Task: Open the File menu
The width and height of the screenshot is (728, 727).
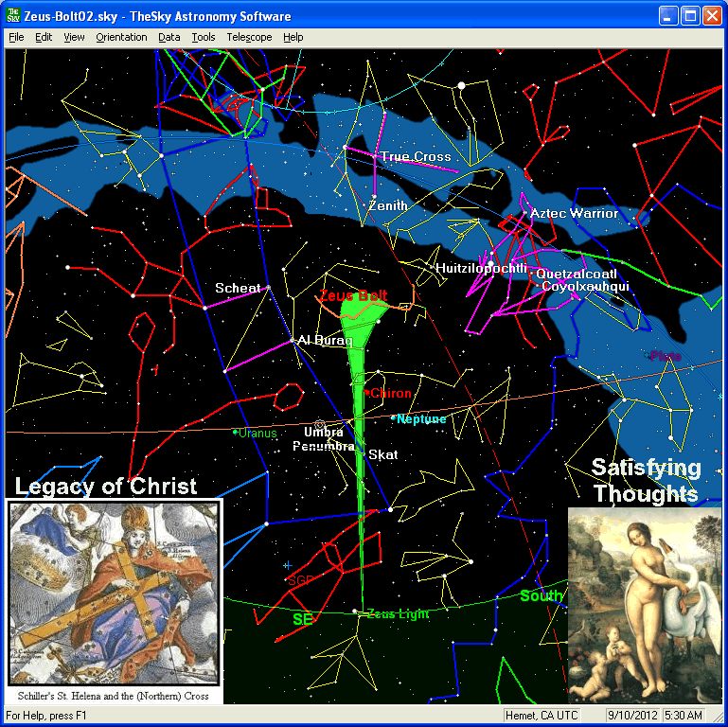Action: [16, 37]
